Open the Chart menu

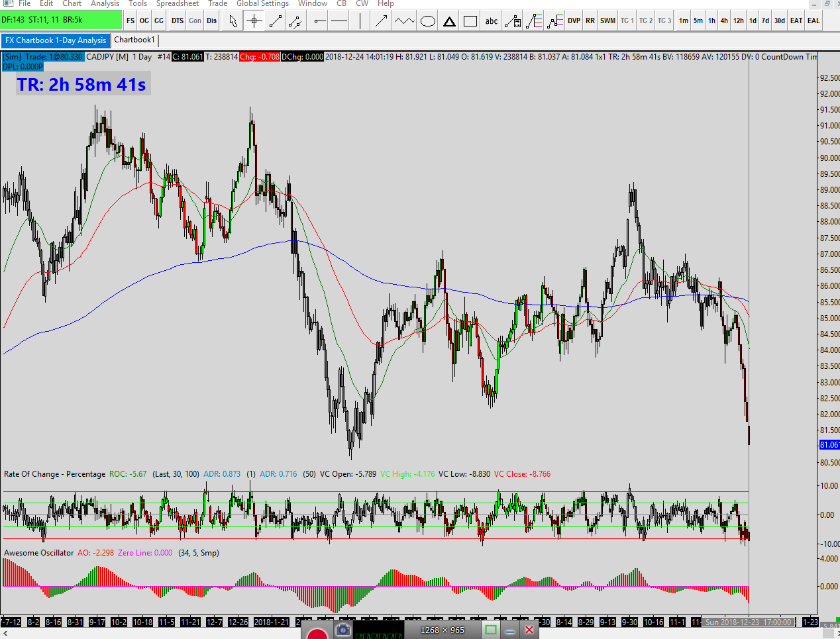pyautogui.click(x=72, y=3)
